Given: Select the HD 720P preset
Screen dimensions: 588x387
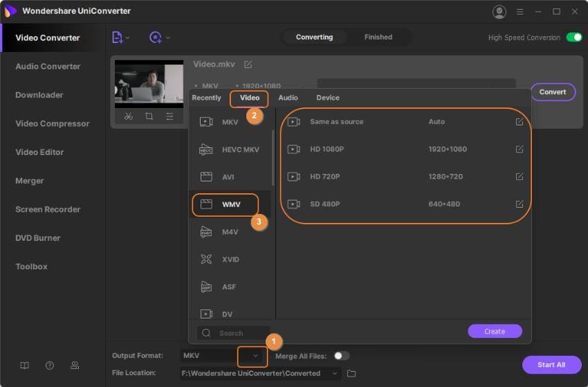Looking at the screenshot, I should tap(405, 177).
